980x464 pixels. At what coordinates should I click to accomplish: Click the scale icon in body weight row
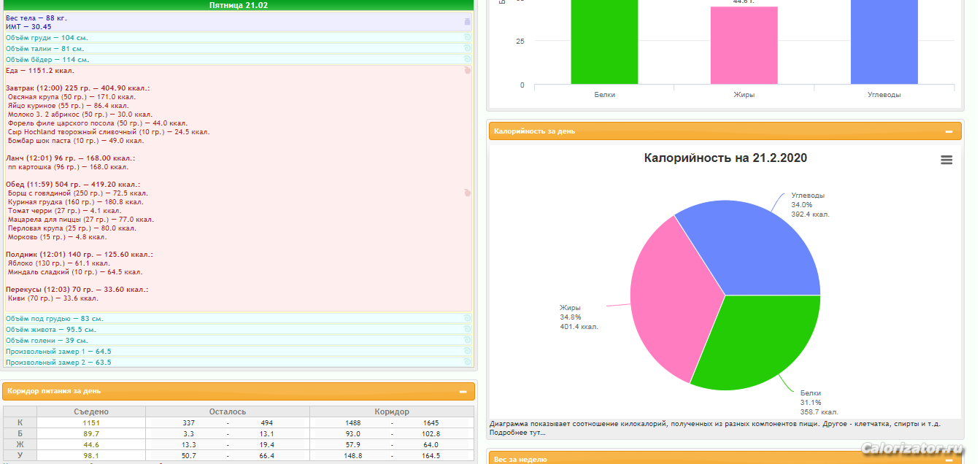(x=467, y=22)
